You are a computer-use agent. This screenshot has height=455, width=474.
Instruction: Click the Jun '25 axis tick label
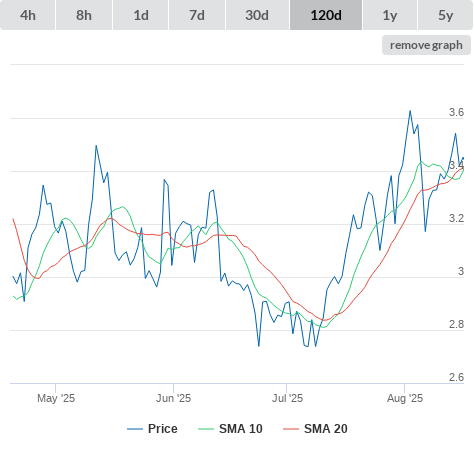[173, 398]
